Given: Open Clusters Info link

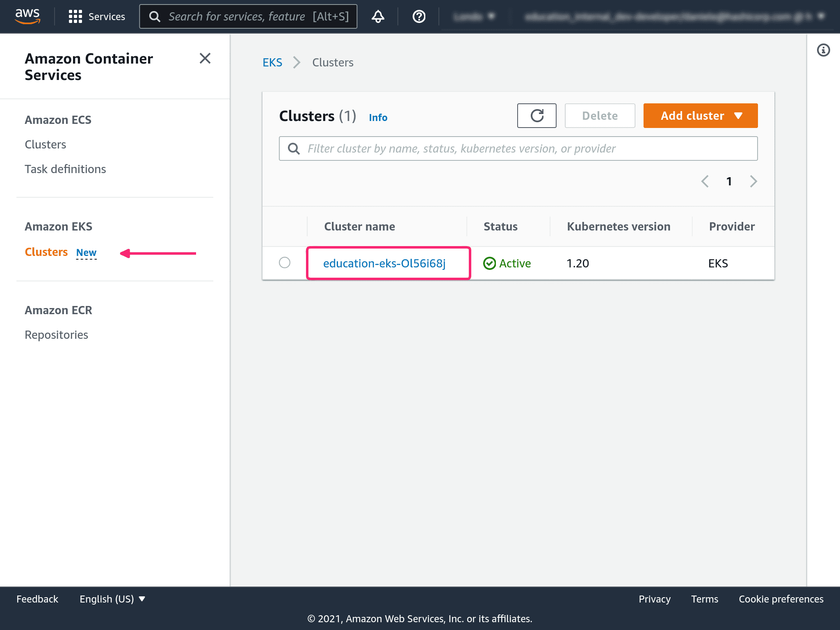Looking at the screenshot, I should (x=378, y=118).
